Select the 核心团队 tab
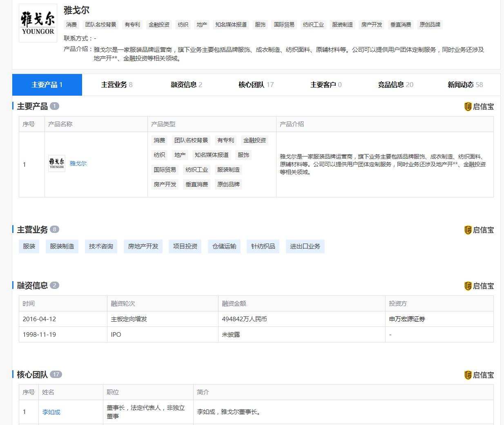Image resolution: width=504 pixels, height=425 pixels. coord(256,85)
